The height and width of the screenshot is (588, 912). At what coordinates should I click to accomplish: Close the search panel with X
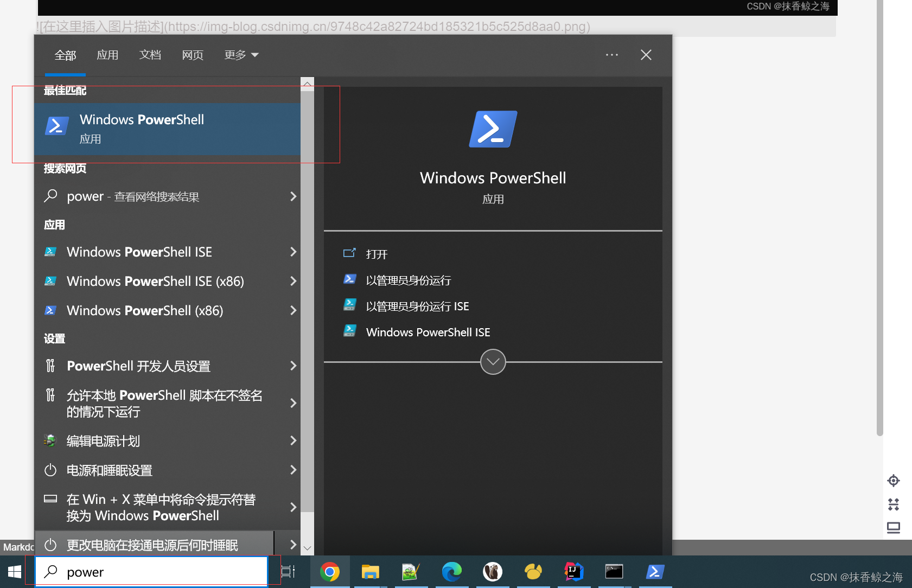click(x=646, y=55)
